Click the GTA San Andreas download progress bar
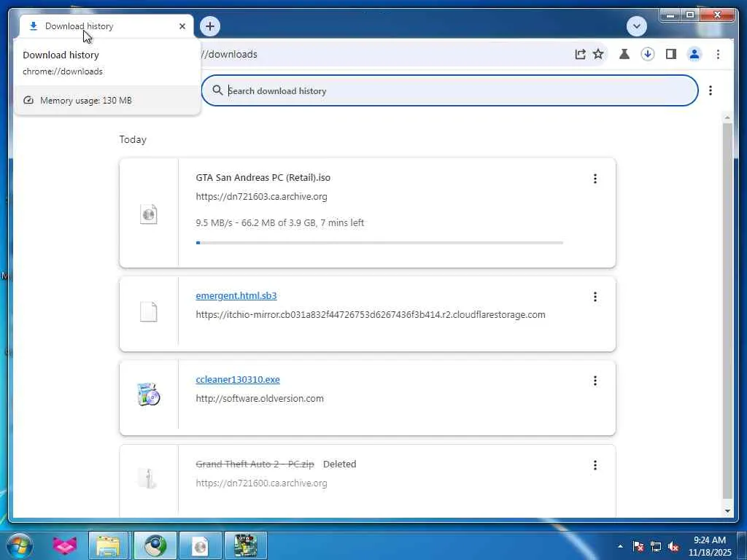 tap(379, 243)
